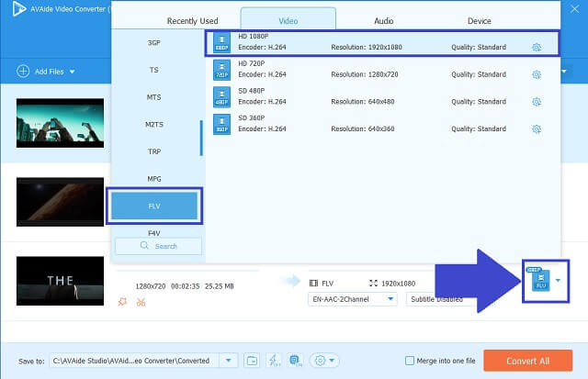This screenshot has height=379, width=588.
Task: Select M2TS format in list
Action: click(x=154, y=124)
